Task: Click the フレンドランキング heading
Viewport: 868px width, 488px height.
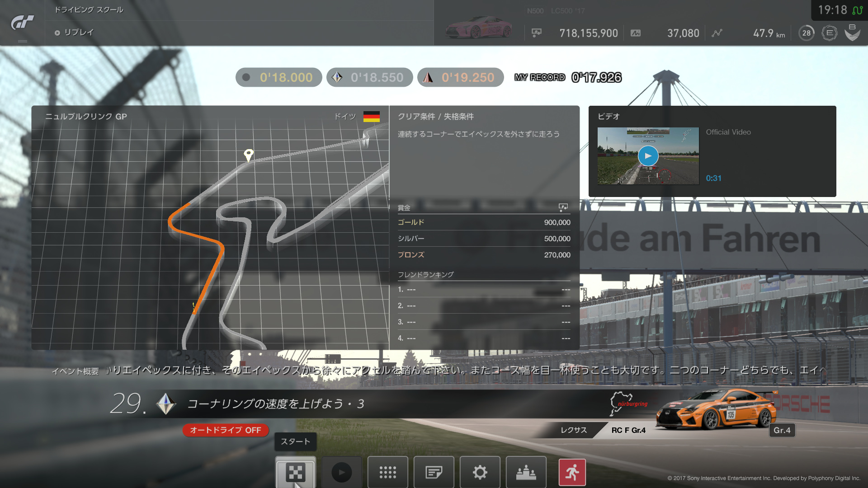Action: [425, 275]
